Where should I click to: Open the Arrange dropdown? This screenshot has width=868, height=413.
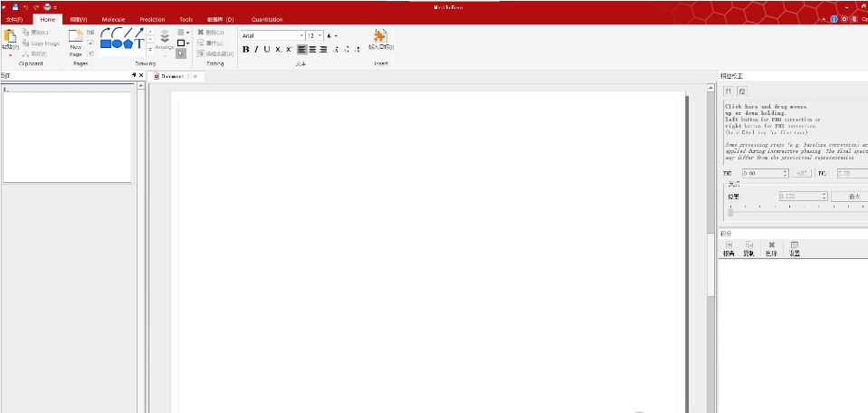coord(165,43)
